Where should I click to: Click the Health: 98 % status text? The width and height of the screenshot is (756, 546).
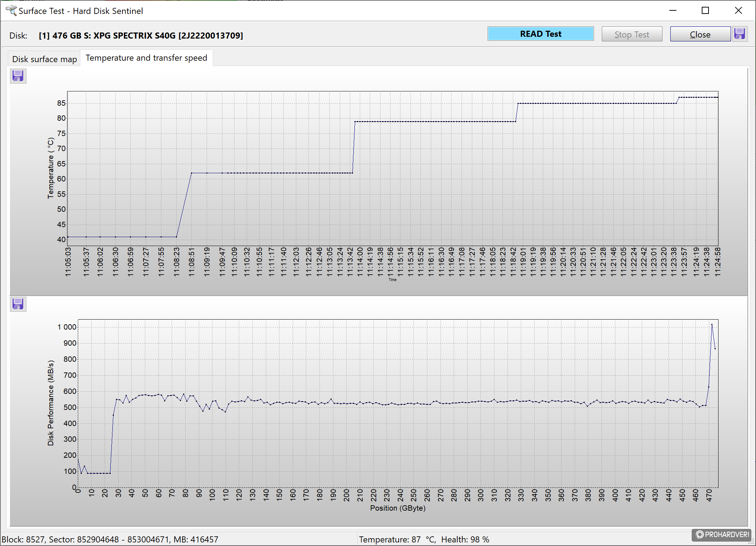465,540
